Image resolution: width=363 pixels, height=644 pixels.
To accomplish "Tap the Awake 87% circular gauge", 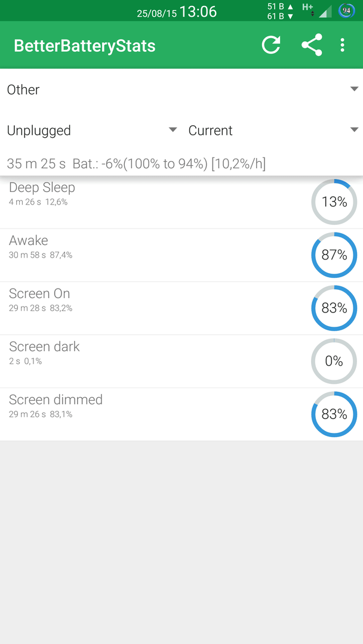I will tap(334, 255).
